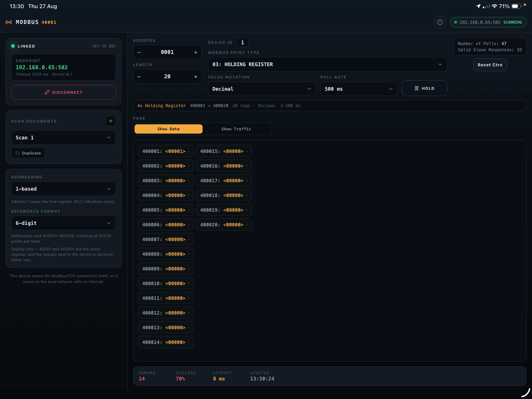The height and width of the screenshot is (399, 532).
Task: Select register 400020 value cell
Action: [x=224, y=225]
